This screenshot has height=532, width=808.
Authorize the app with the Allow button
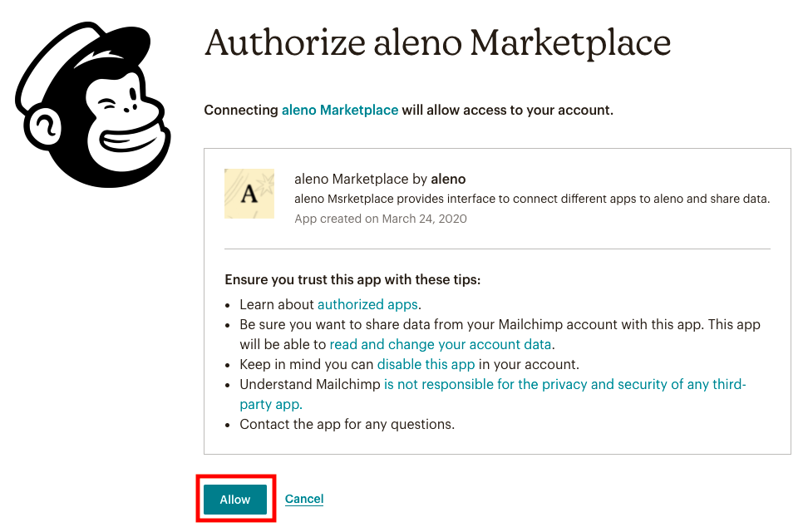click(235, 499)
